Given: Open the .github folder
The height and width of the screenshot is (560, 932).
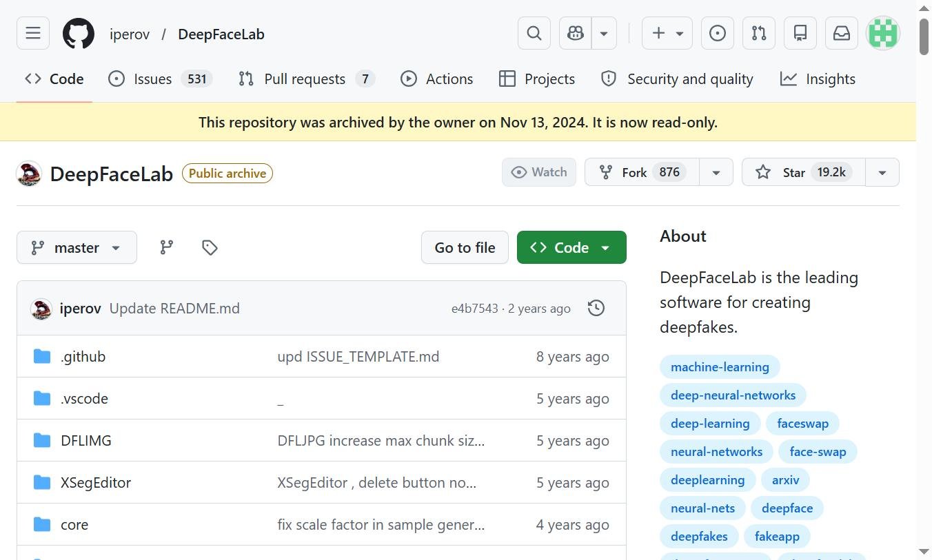Looking at the screenshot, I should tap(83, 357).
